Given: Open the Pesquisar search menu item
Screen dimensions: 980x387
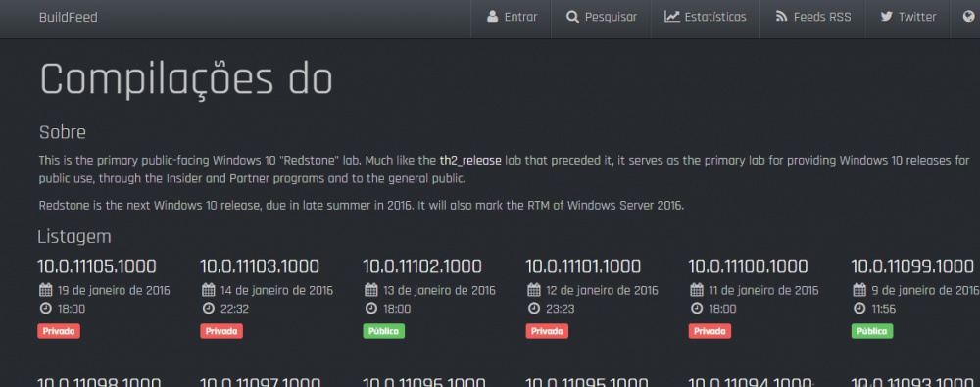Looking at the screenshot, I should pos(601,18).
